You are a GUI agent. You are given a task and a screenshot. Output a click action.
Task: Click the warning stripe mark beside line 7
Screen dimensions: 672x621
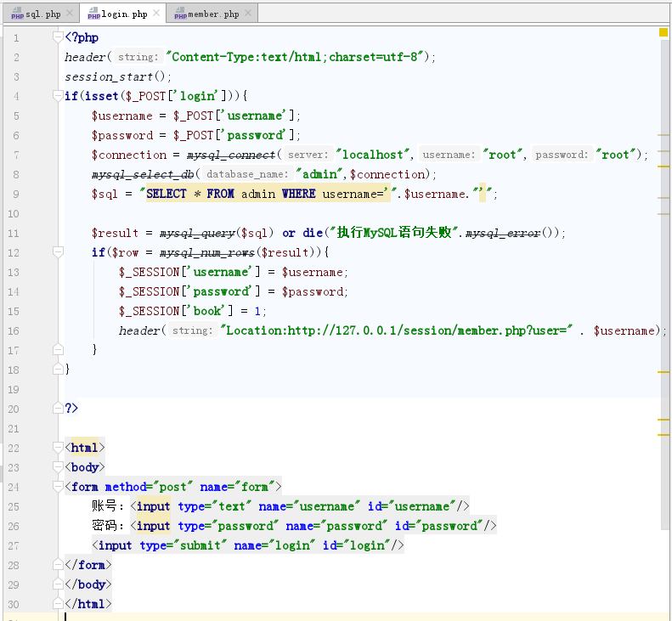[664, 151]
